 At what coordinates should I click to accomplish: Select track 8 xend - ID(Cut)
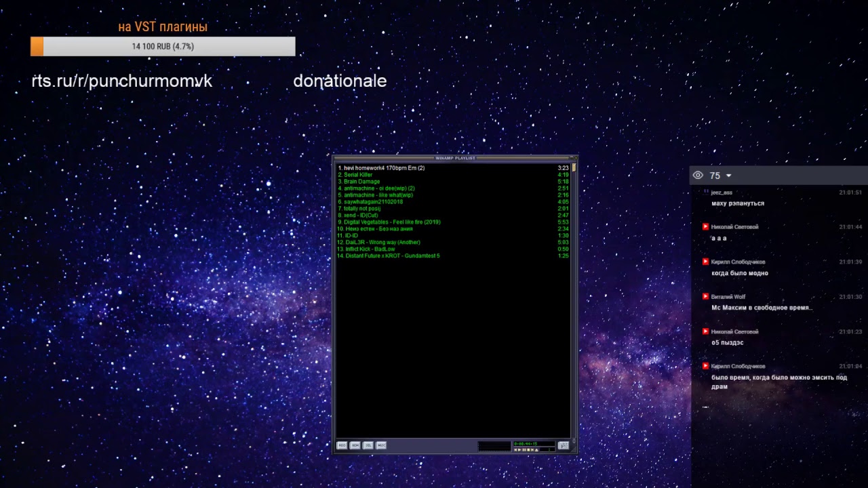[453, 216]
